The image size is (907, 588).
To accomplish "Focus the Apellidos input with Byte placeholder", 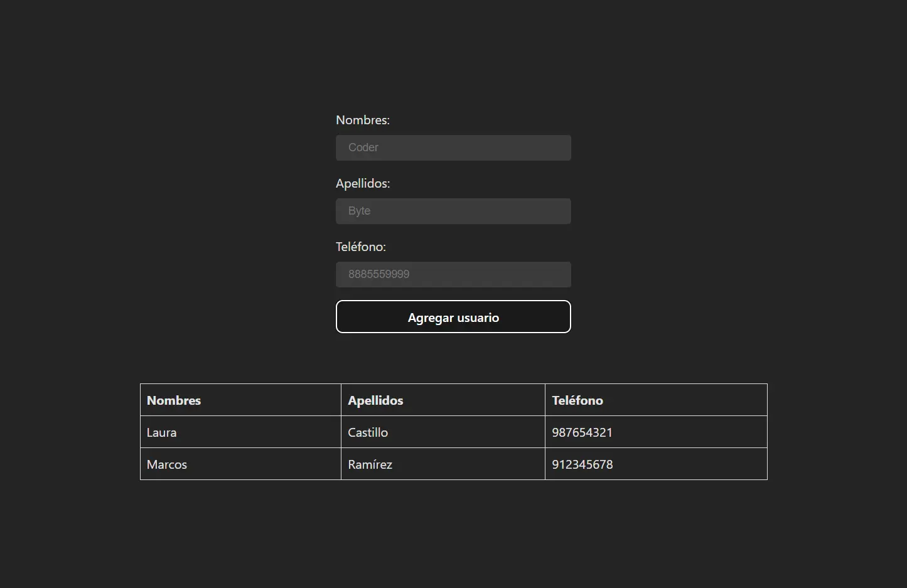I will point(453,211).
